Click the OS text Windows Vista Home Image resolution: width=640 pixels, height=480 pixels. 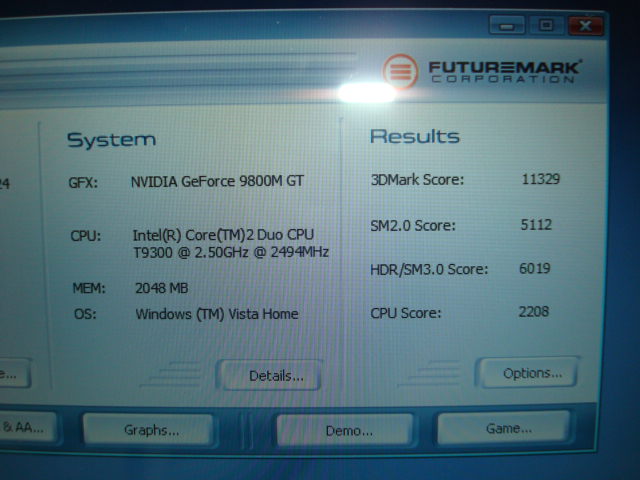217,314
